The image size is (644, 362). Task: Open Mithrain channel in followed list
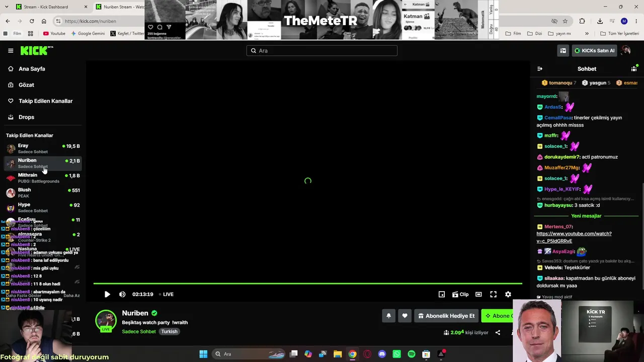[x=43, y=178]
